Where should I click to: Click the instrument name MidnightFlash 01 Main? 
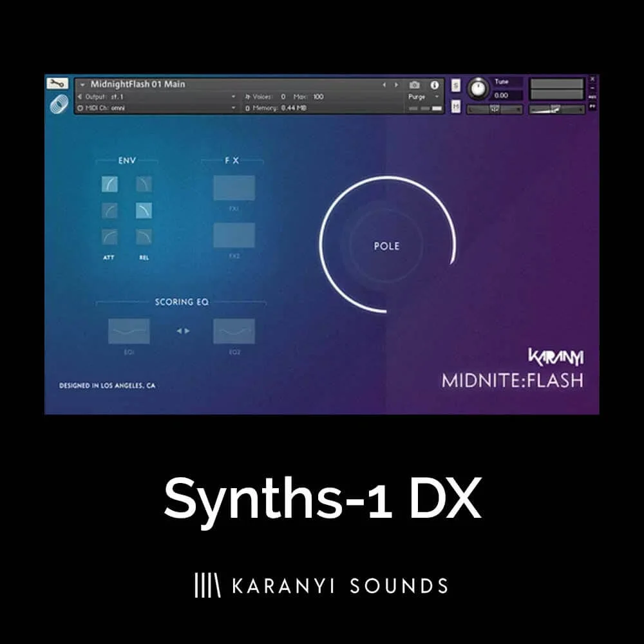[x=138, y=84]
